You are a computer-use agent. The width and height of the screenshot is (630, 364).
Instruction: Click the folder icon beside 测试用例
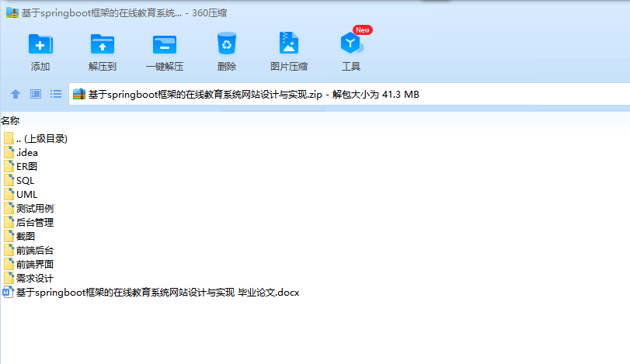coord(9,208)
